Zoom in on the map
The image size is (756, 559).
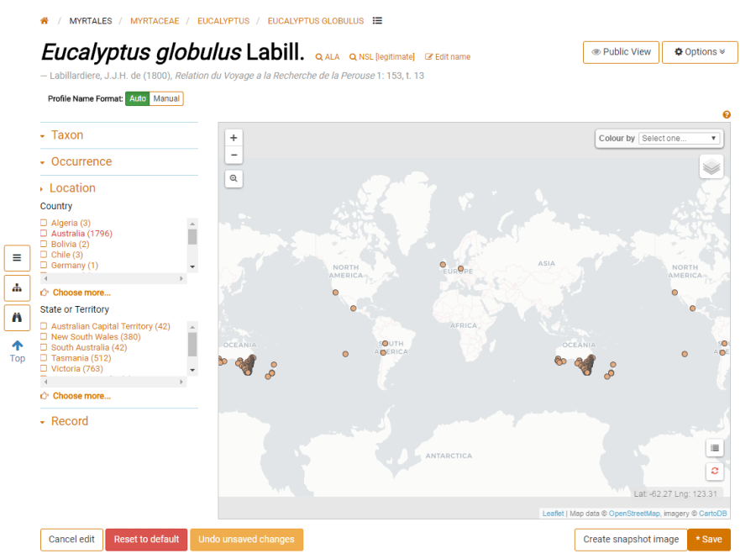234,138
